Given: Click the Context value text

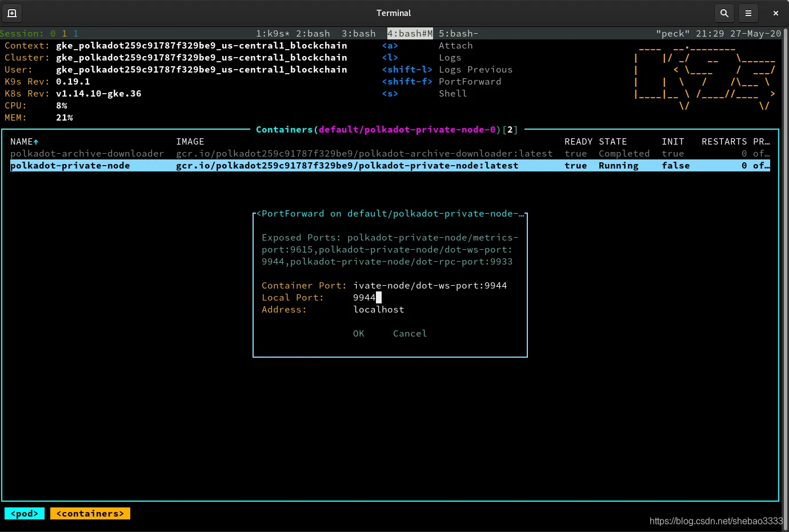Looking at the screenshot, I should 201,46.
